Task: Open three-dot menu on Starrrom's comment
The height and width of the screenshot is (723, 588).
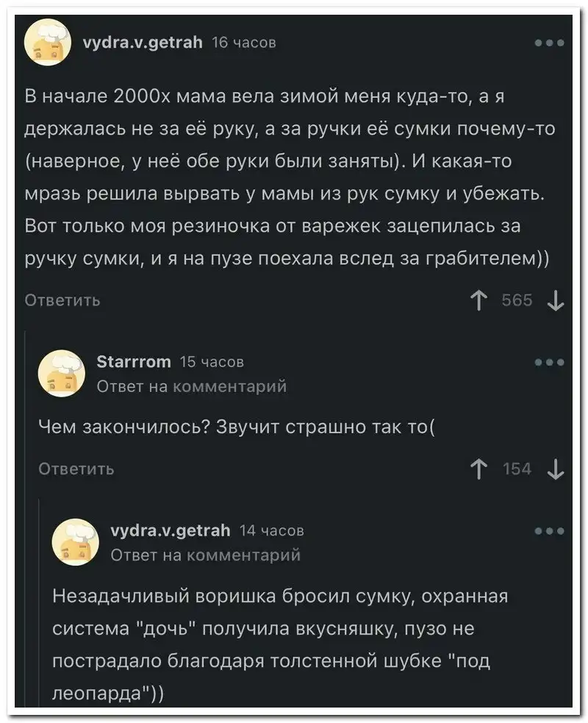Action: click(549, 362)
